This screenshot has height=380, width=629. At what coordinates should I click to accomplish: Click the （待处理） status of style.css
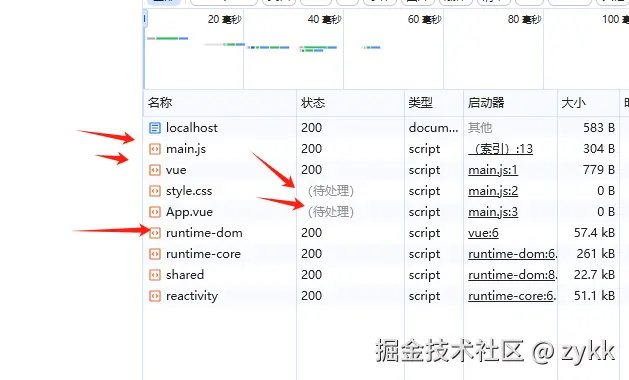coord(331,191)
